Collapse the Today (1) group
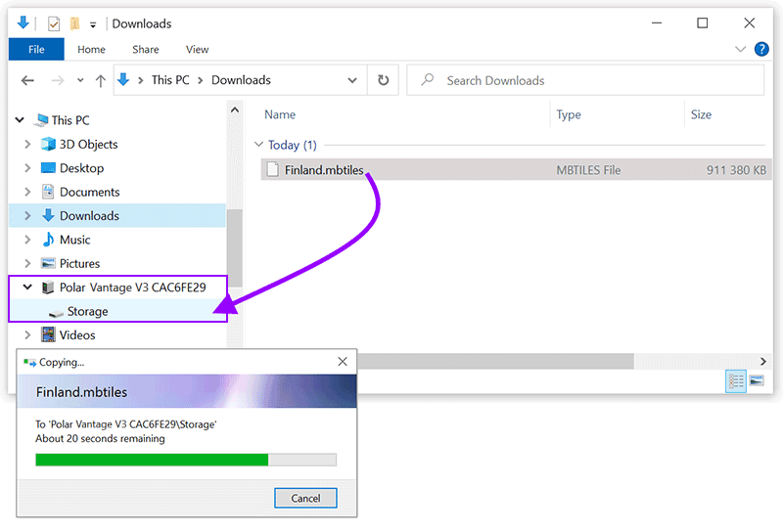The height and width of the screenshot is (532, 783). 259,145
